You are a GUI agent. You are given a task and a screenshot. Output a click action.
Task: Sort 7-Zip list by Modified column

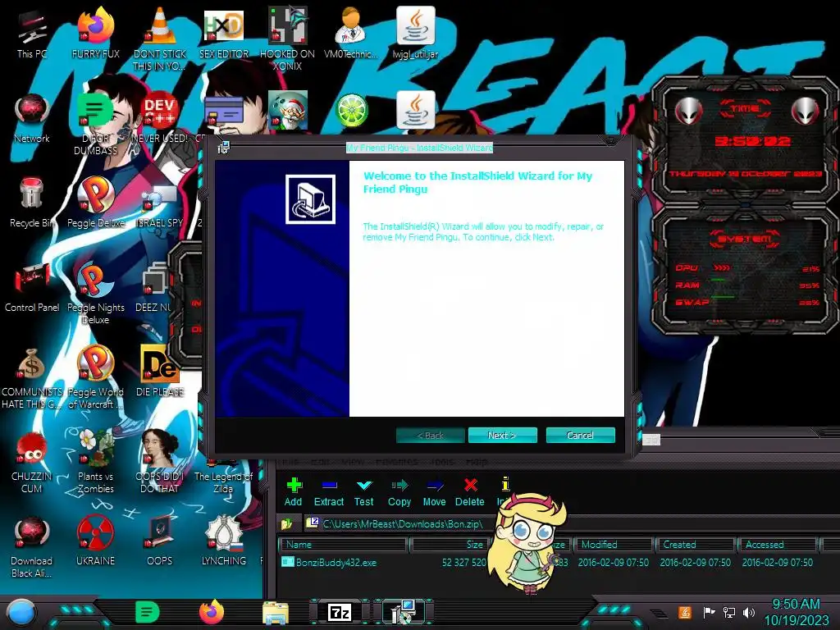(614, 545)
